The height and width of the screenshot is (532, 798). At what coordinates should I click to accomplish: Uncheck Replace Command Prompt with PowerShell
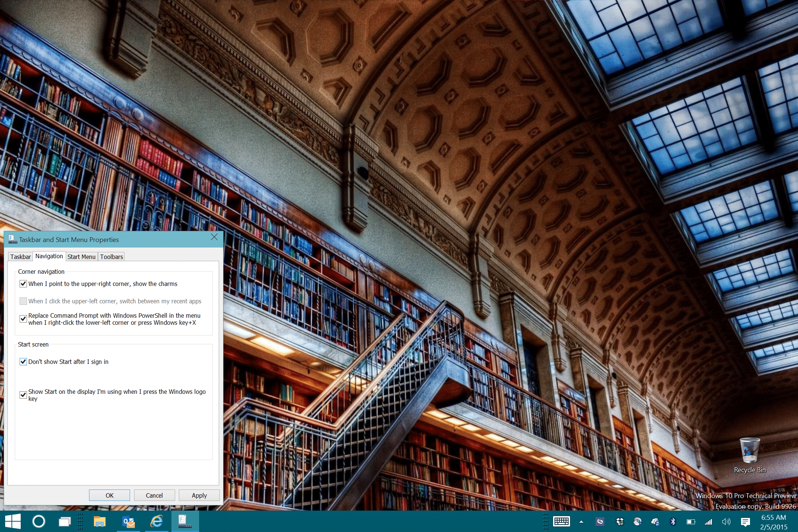pos(23,319)
